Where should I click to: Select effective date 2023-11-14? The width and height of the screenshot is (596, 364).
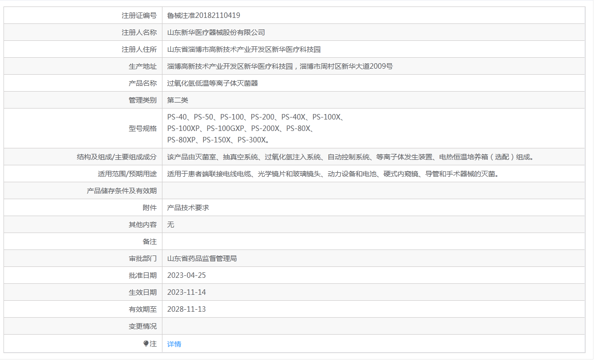[186, 292]
